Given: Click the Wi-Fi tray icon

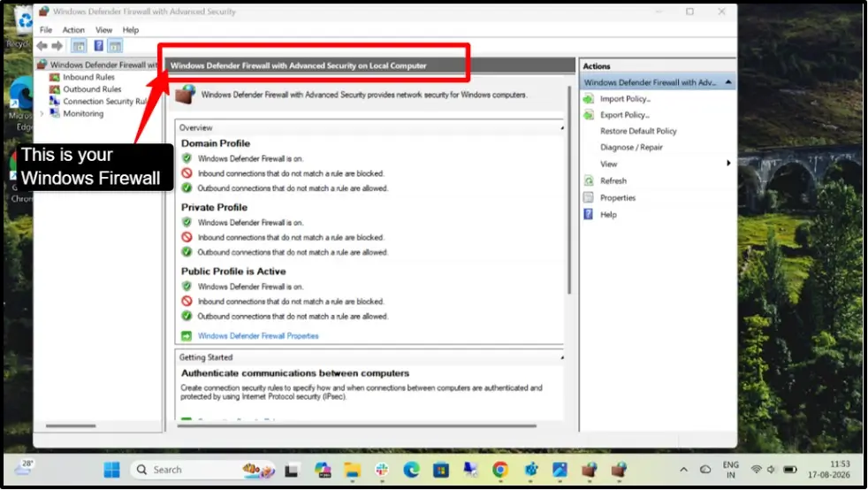Looking at the screenshot, I should [x=756, y=470].
